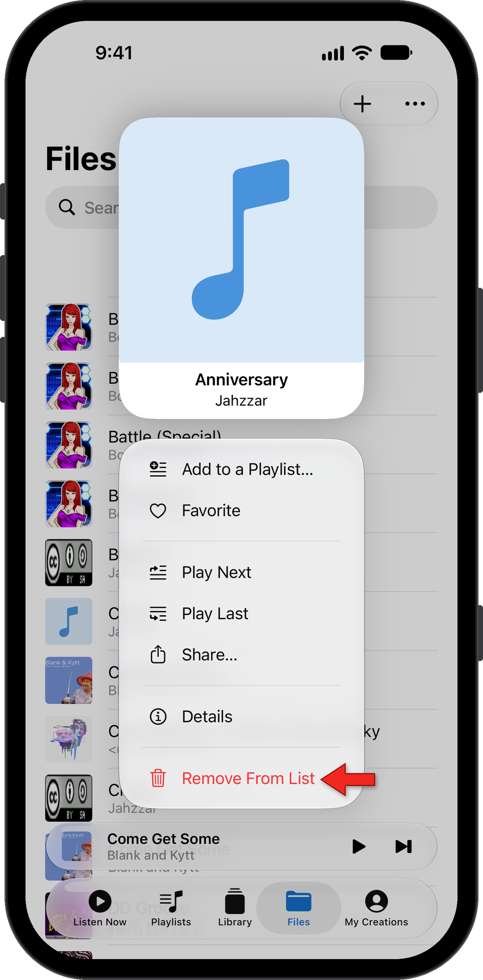Open the Come Get Some mini player
483x980 pixels.
(x=242, y=846)
